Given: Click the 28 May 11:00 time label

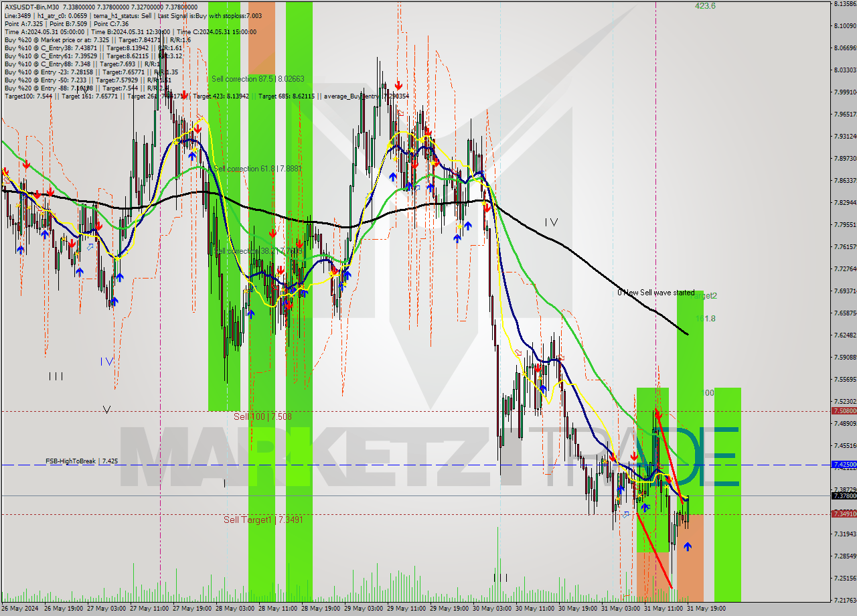Looking at the screenshot, I should [x=278, y=609].
